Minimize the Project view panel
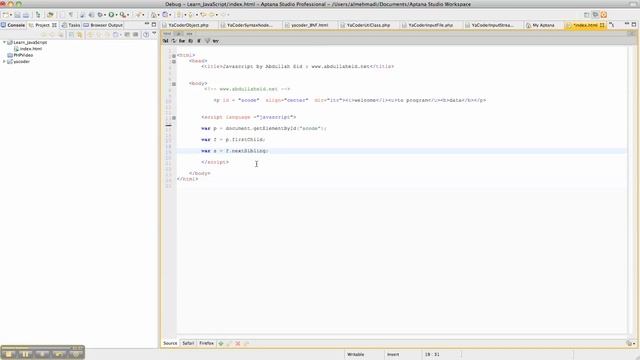Image resolution: width=640 pixels, height=360 pixels. click(147, 24)
